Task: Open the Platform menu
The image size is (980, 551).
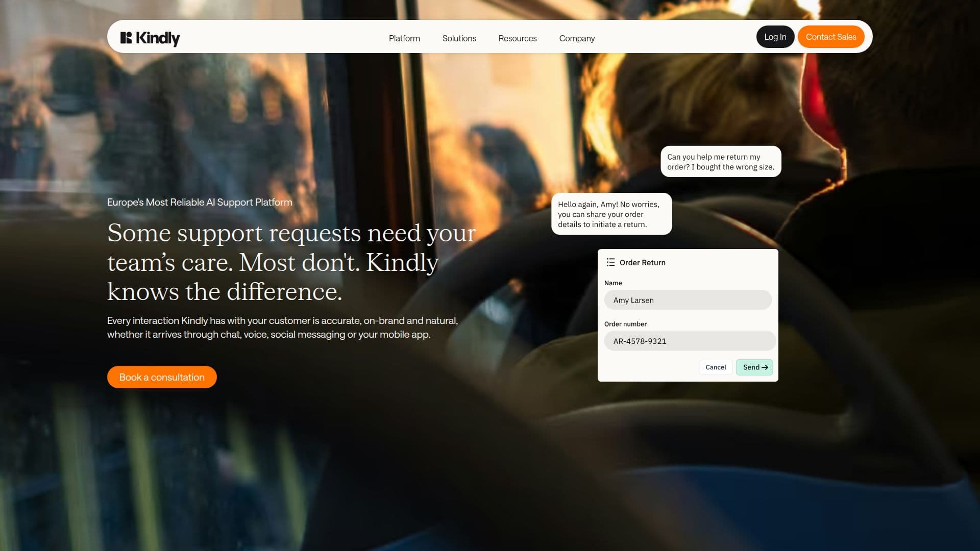Action: (x=404, y=38)
